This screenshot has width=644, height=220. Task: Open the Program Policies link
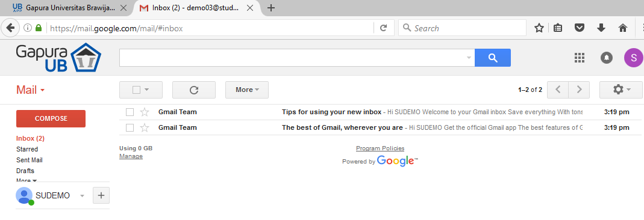click(x=380, y=148)
